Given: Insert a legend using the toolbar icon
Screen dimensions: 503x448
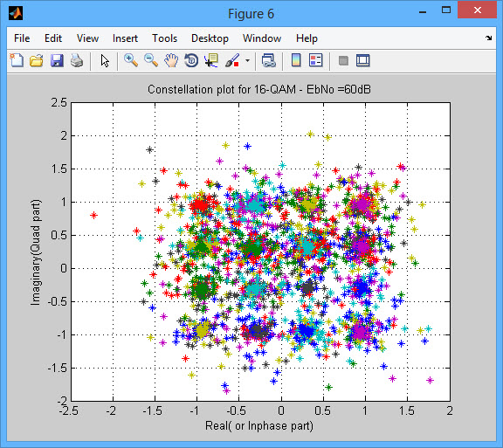Looking at the screenshot, I should click(x=315, y=60).
